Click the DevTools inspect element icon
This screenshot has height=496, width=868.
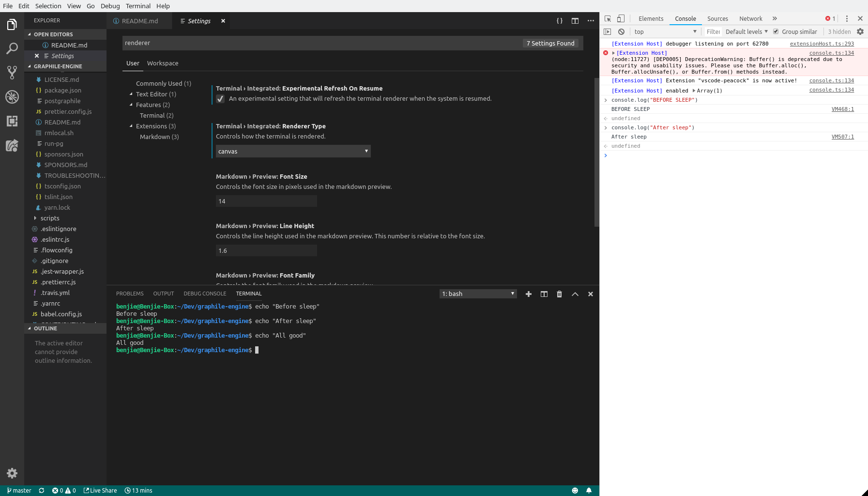point(608,18)
